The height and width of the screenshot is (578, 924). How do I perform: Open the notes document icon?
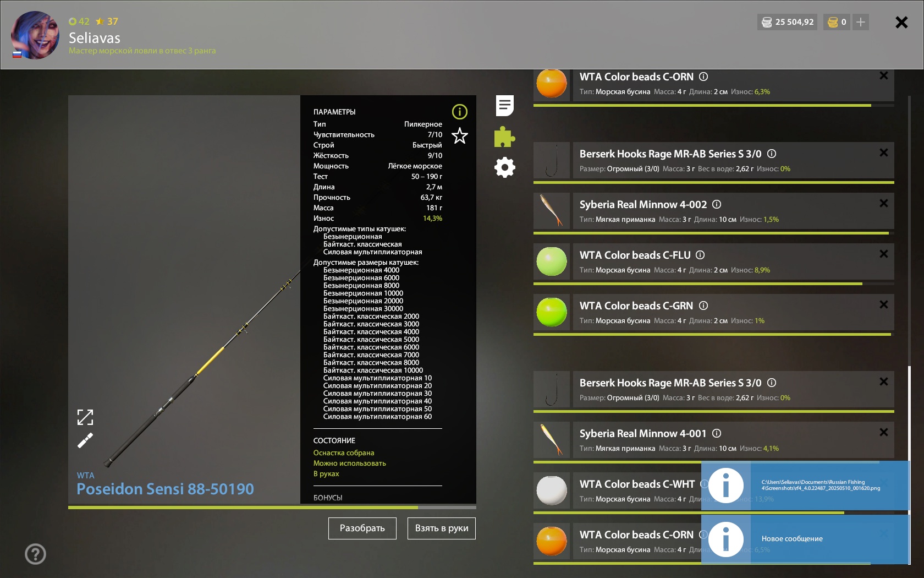click(x=504, y=105)
